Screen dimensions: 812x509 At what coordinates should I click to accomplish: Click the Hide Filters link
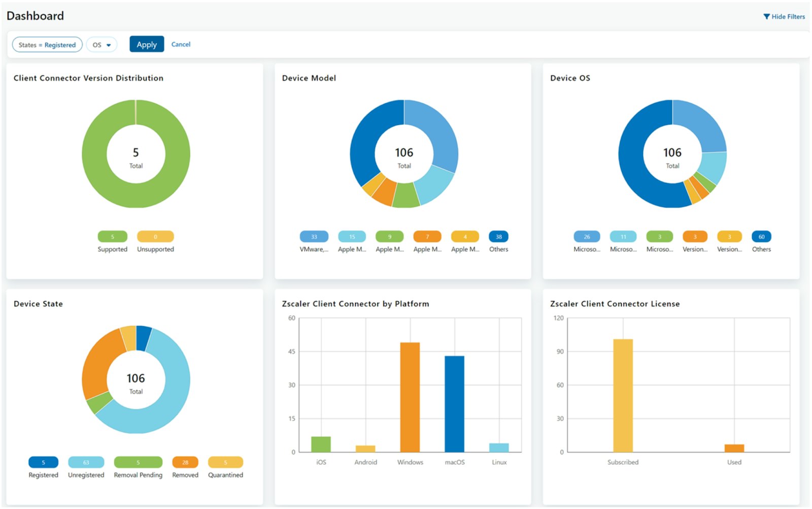pos(788,16)
